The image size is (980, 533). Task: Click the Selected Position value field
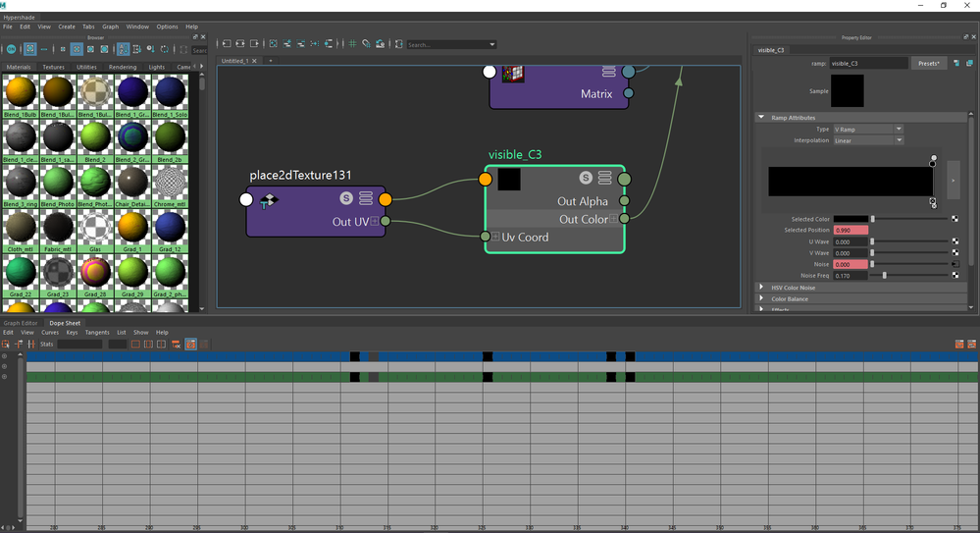tap(851, 231)
